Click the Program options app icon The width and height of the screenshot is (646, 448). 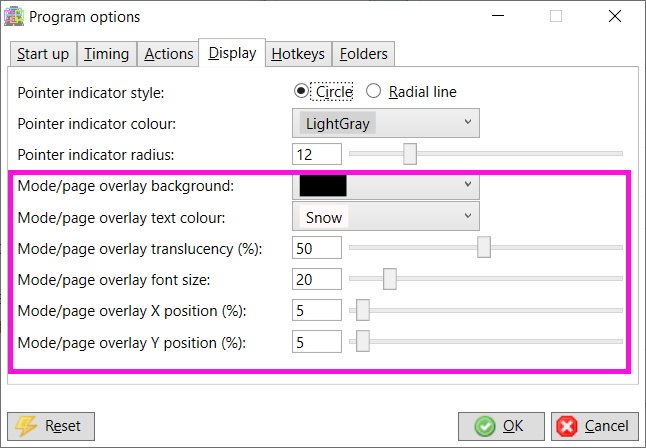(x=14, y=17)
